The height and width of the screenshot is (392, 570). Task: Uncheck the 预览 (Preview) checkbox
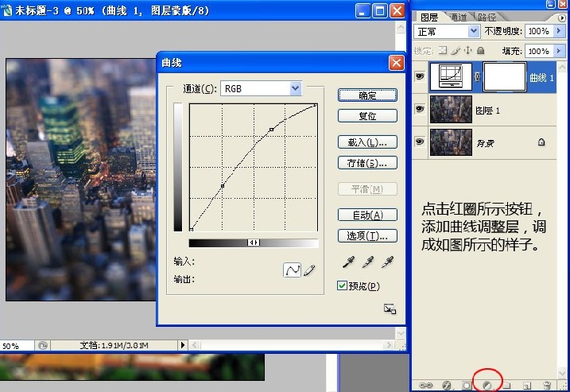[x=343, y=286]
